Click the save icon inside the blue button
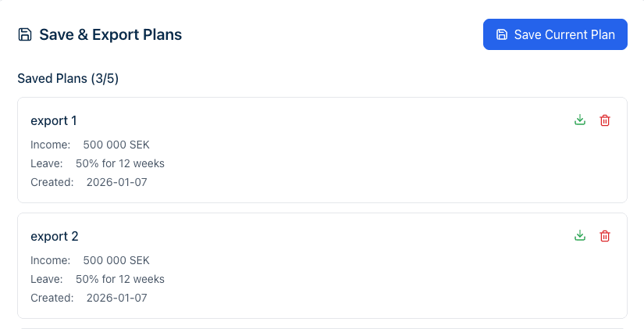Image resolution: width=644 pixels, height=329 pixels. (502, 34)
